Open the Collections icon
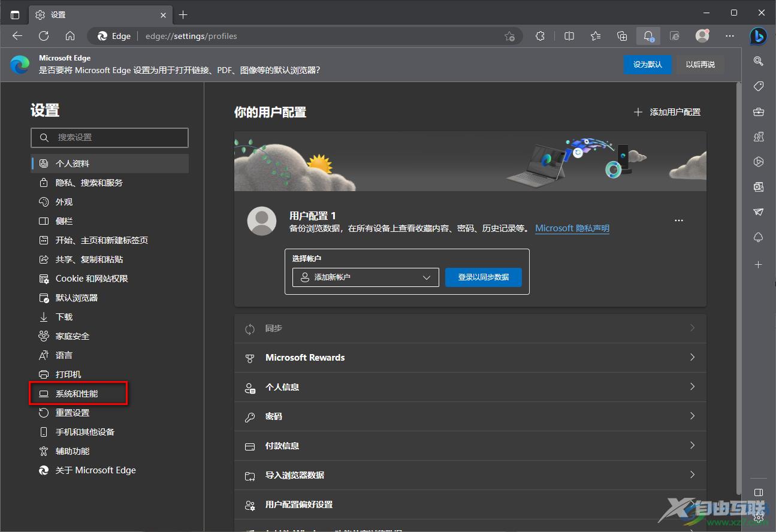Viewport: 776px width, 532px height. pyautogui.click(x=622, y=36)
